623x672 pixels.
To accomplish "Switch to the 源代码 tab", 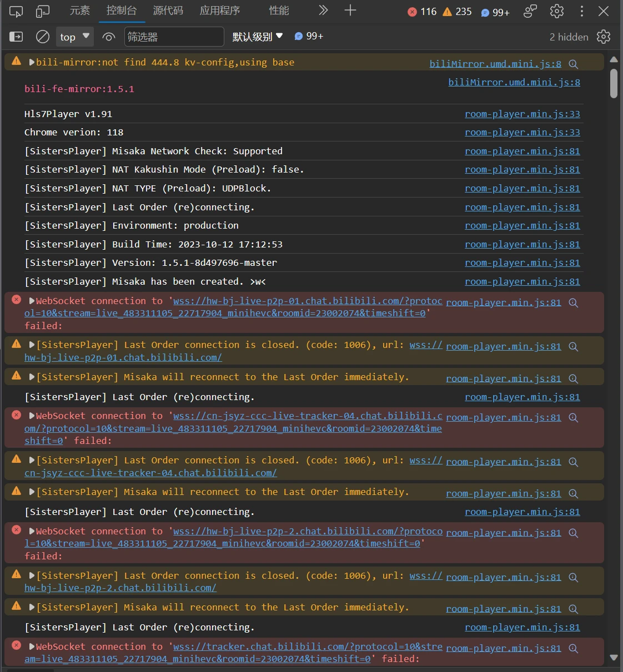I will 168,11.
